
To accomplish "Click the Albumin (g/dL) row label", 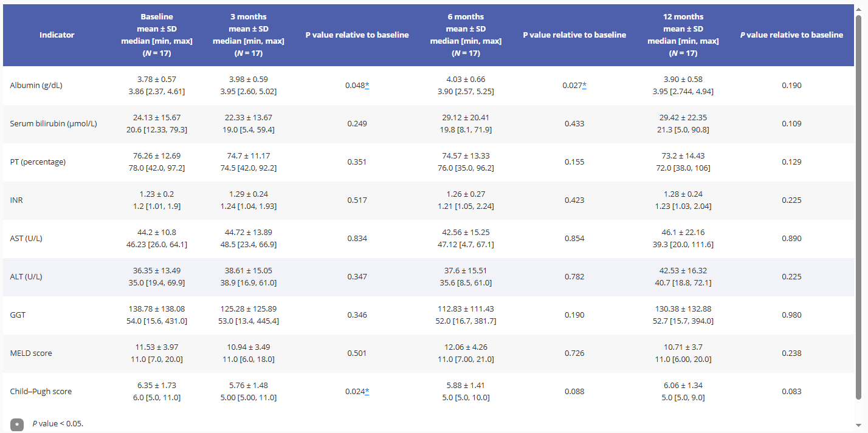I will click(36, 86).
